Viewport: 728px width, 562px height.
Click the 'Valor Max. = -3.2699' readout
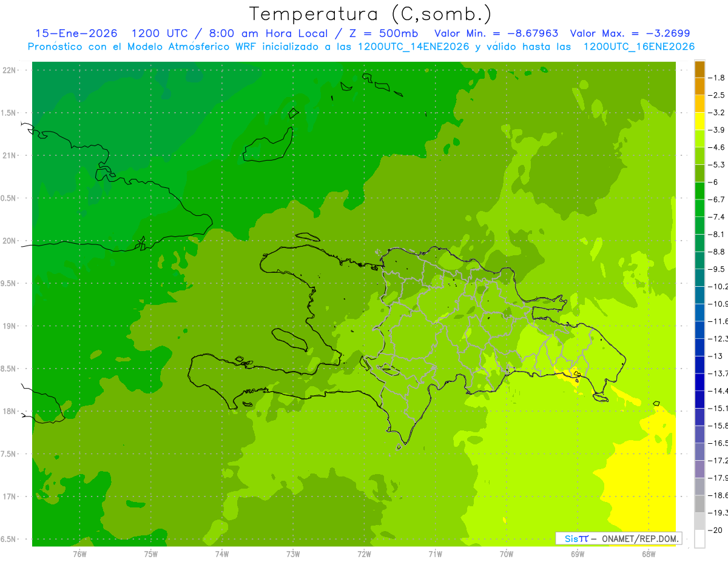[x=630, y=33]
